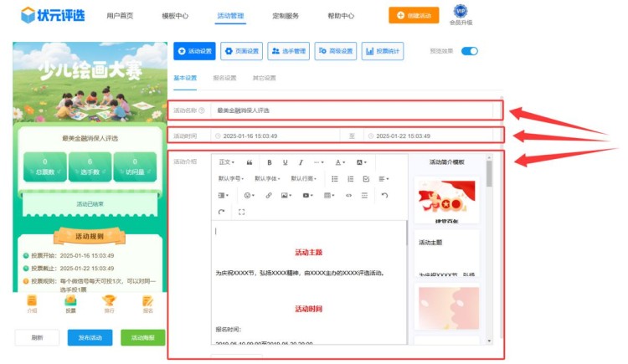Click the checklist icon in editor toolbar

click(366, 179)
